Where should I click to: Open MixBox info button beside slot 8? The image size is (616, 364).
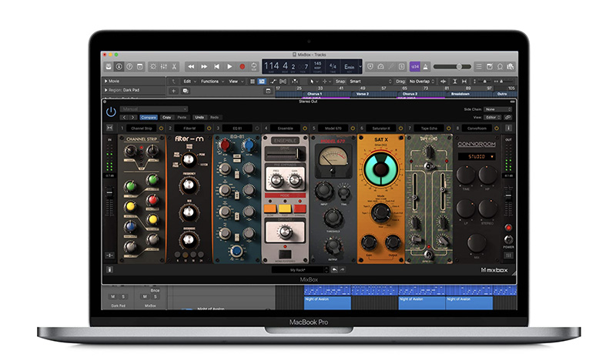508,128
